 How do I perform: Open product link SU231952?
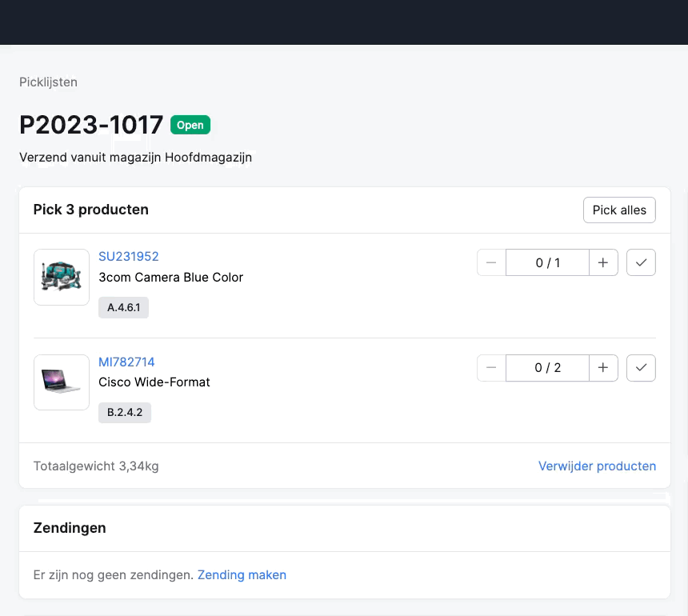pyautogui.click(x=128, y=256)
